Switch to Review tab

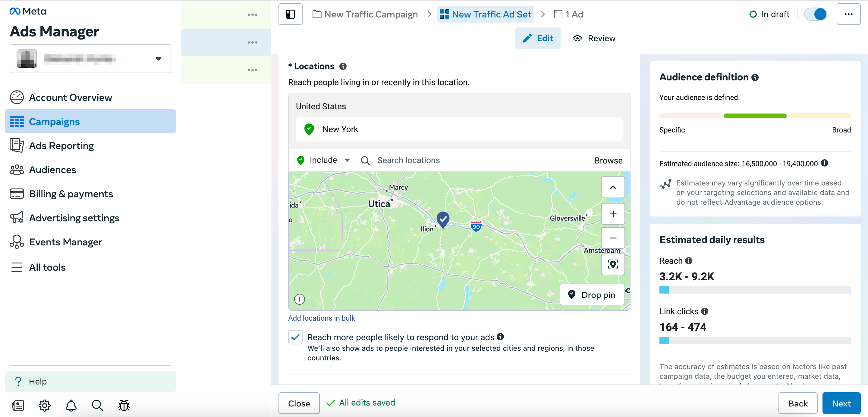(x=595, y=38)
